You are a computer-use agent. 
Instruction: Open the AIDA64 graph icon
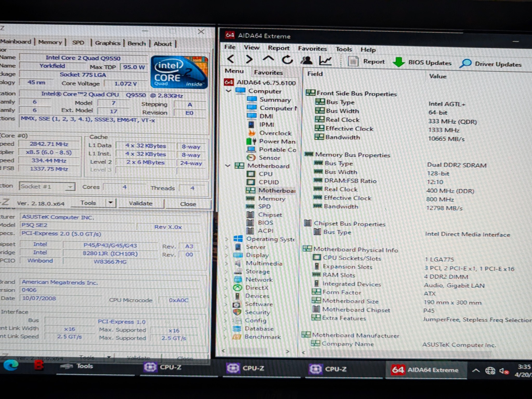(325, 61)
